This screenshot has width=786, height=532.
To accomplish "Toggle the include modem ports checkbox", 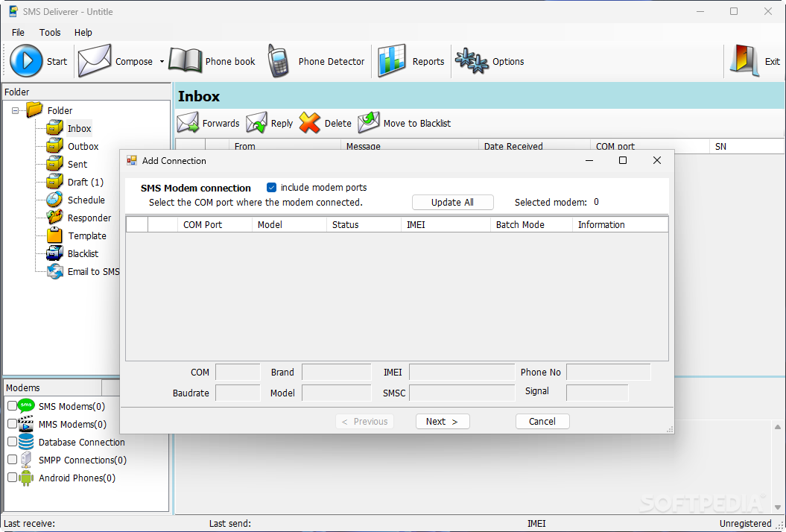I will point(272,188).
